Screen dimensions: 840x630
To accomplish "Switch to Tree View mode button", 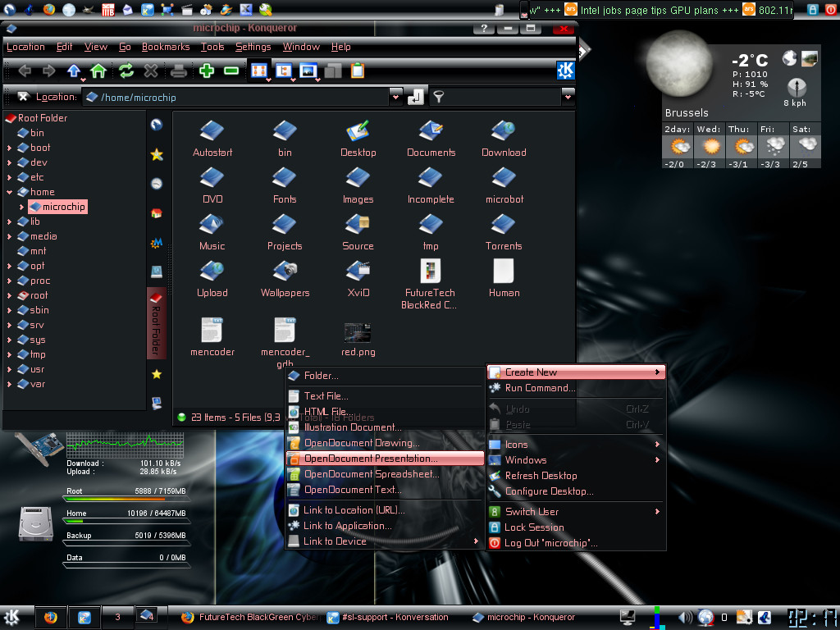I will (x=283, y=71).
